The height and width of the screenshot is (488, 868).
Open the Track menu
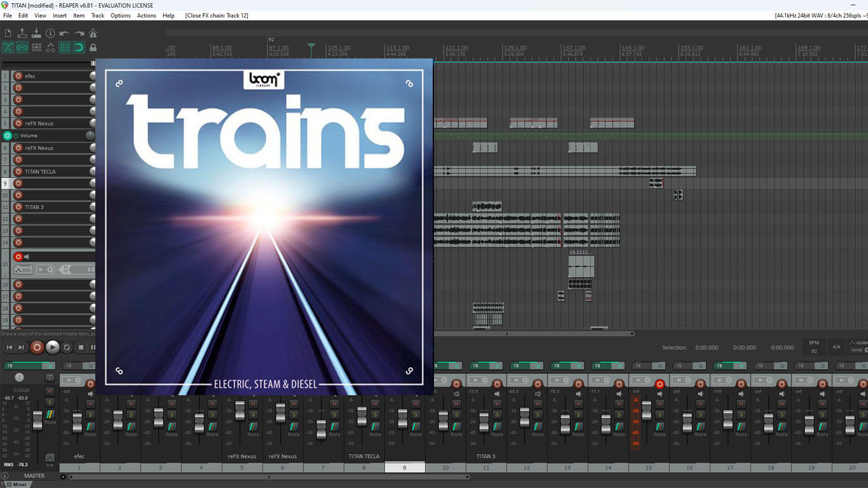[97, 15]
